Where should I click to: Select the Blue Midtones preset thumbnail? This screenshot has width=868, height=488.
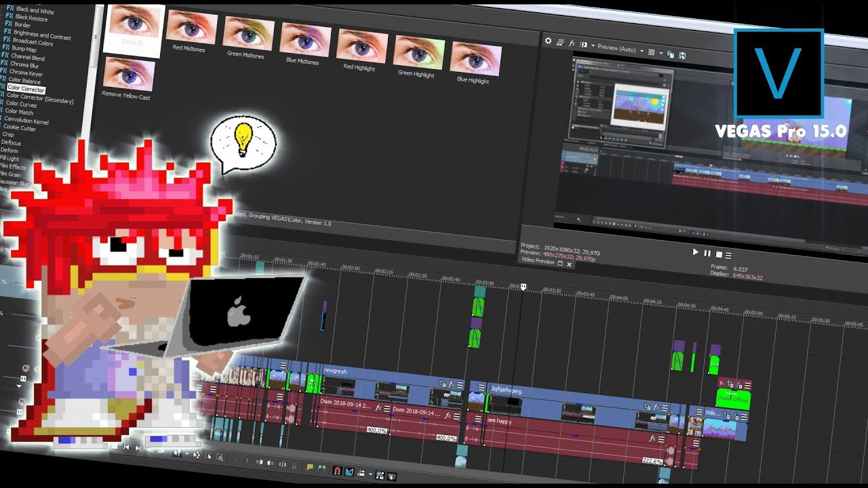tap(305, 42)
